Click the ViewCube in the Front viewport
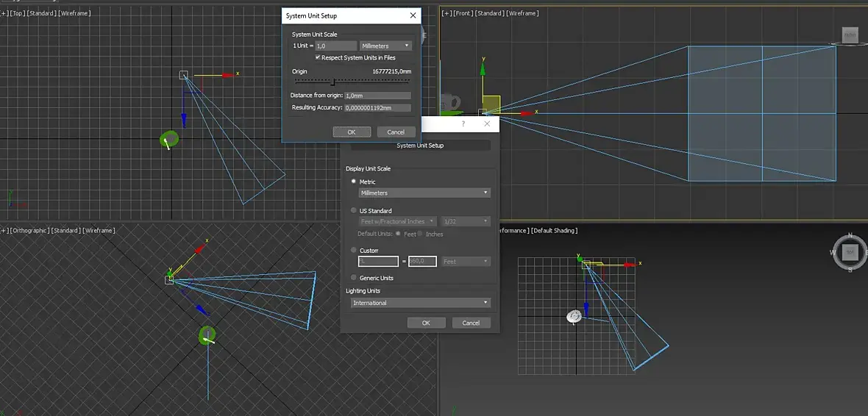This screenshot has width=868, height=416. point(849,35)
